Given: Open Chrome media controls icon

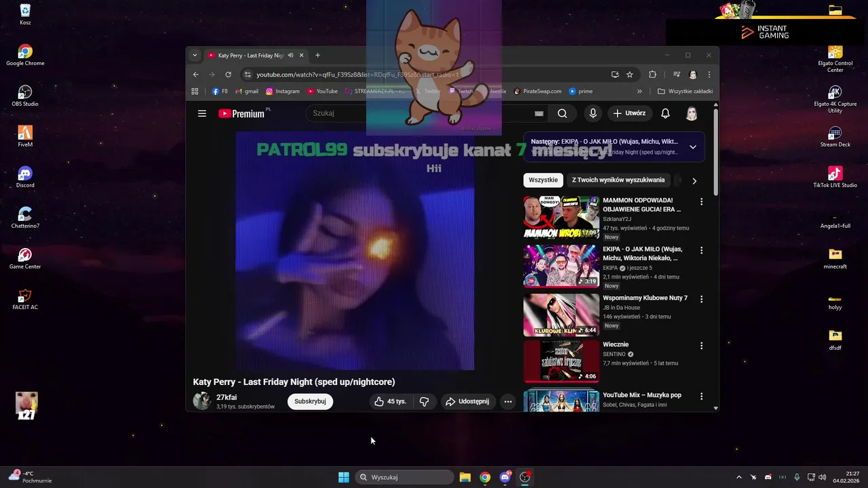Looking at the screenshot, I should [676, 75].
